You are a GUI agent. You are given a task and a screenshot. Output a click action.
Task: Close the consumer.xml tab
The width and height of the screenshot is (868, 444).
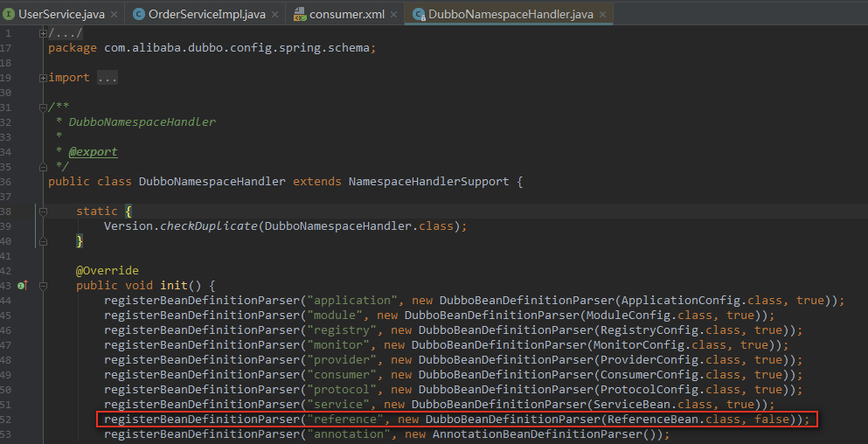click(393, 15)
